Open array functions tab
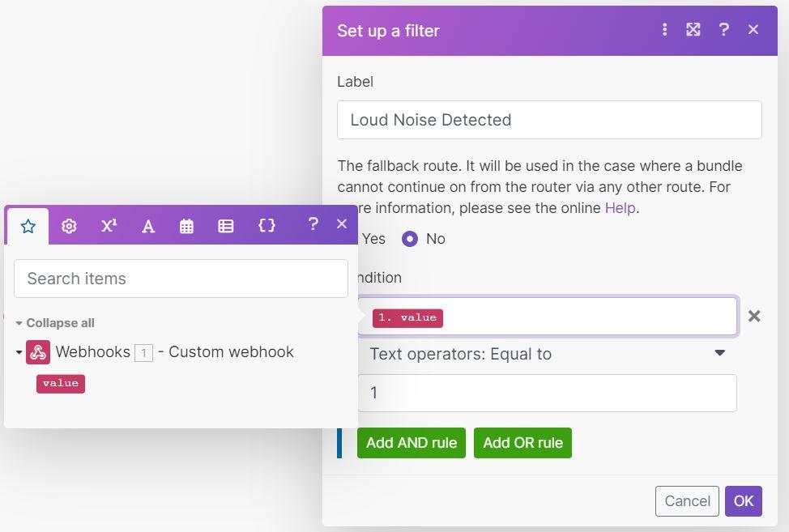This screenshot has height=532, width=789. pos(226,226)
